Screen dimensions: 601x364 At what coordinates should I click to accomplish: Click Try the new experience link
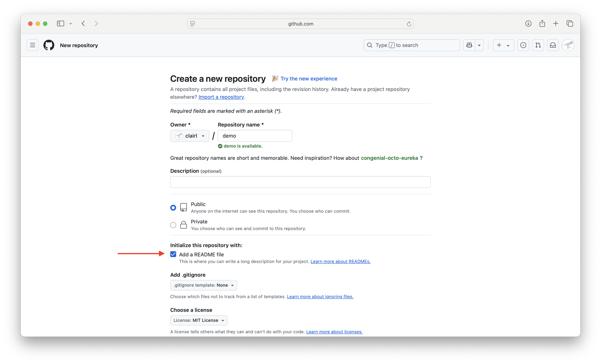309,79
